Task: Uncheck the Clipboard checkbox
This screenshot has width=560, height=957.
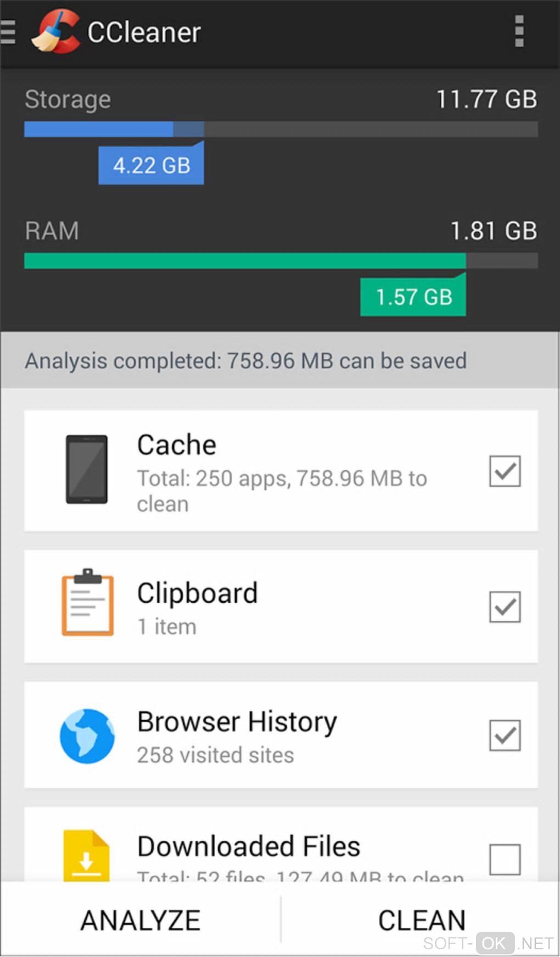Action: 505,607
